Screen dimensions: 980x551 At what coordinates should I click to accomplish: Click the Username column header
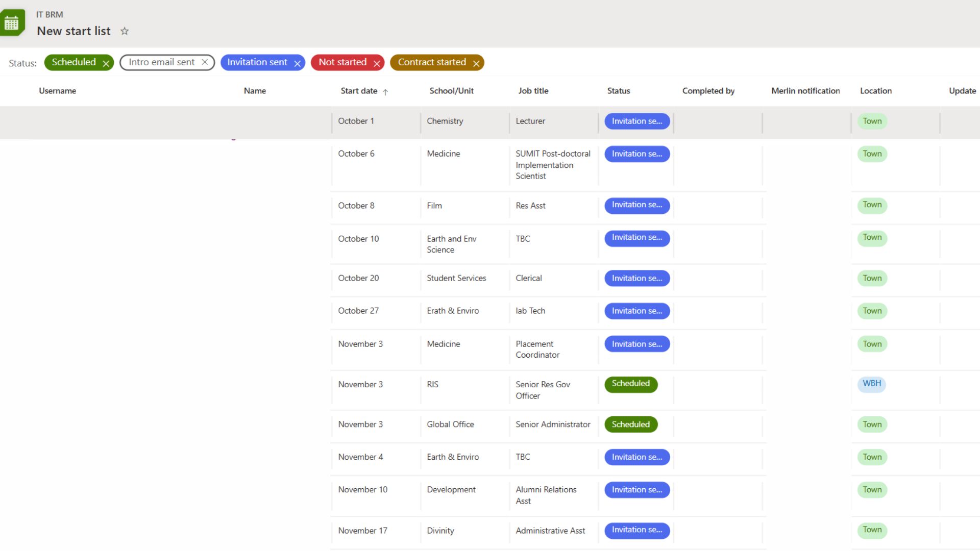point(57,91)
